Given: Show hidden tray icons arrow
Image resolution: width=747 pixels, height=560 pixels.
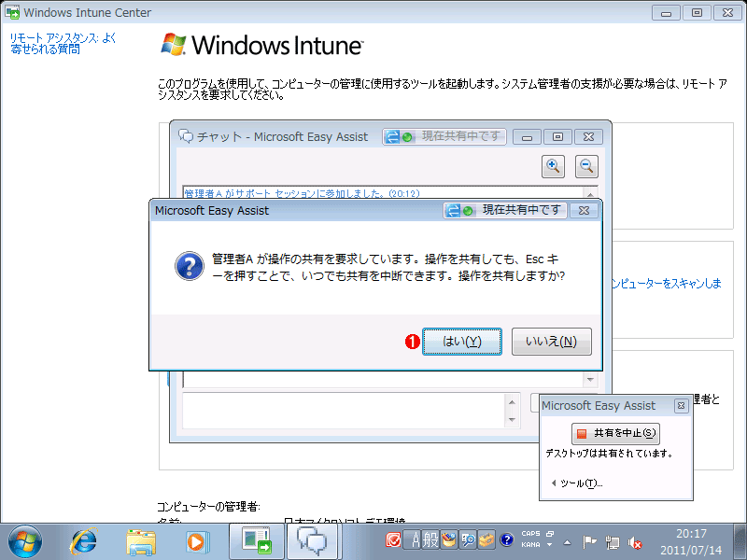Looking at the screenshot, I should [567, 542].
